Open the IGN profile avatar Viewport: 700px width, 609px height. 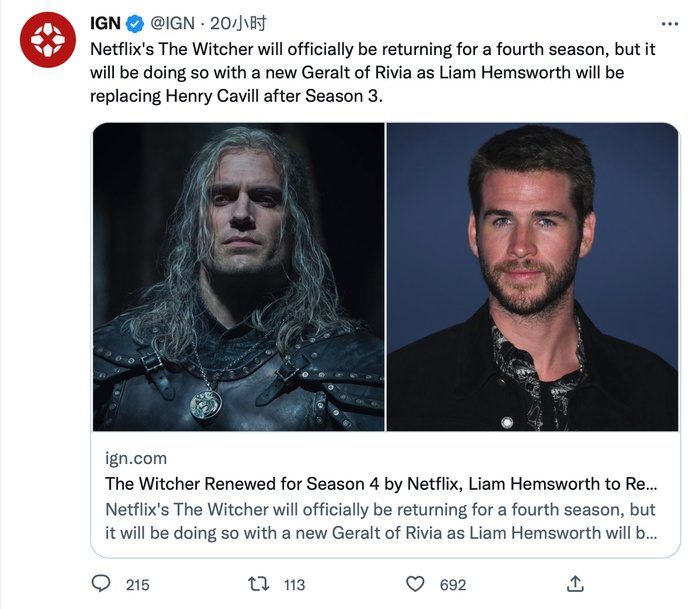(48, 40)
